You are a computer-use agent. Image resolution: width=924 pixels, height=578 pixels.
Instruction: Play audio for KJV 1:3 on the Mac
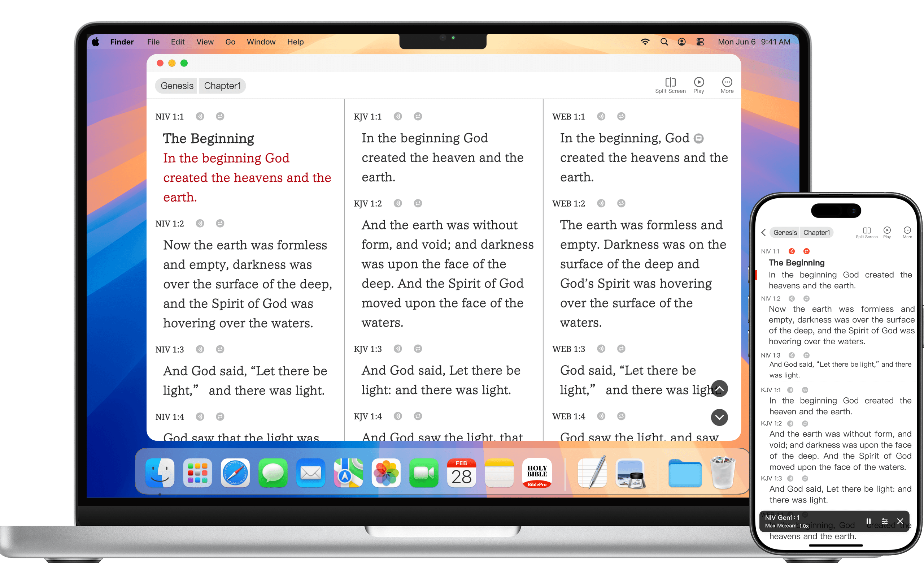398,349
